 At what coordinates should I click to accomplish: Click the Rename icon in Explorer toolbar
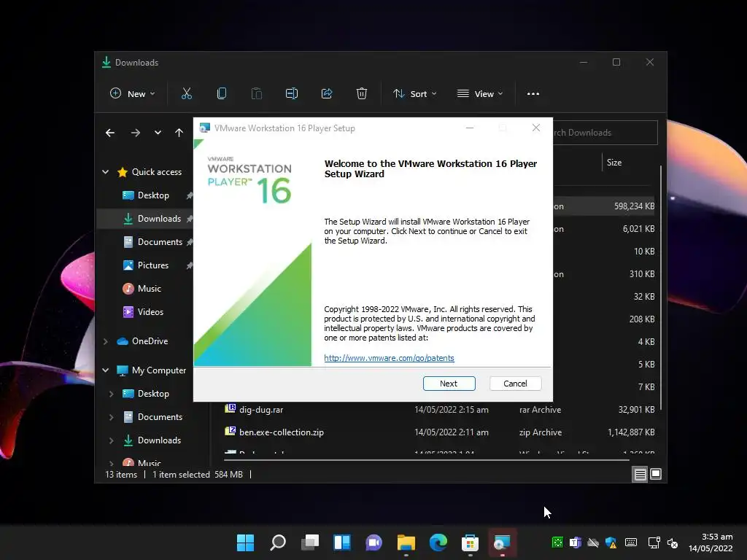tap(292, 94)
